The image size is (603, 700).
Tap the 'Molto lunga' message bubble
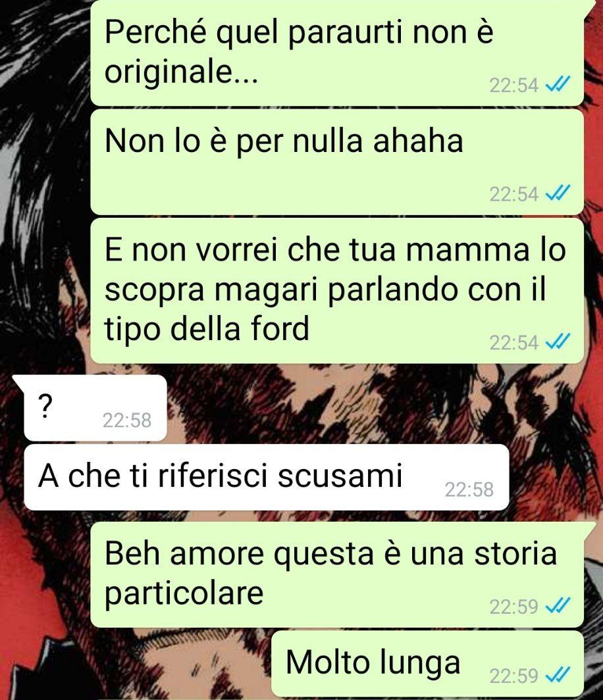point(428,663)
